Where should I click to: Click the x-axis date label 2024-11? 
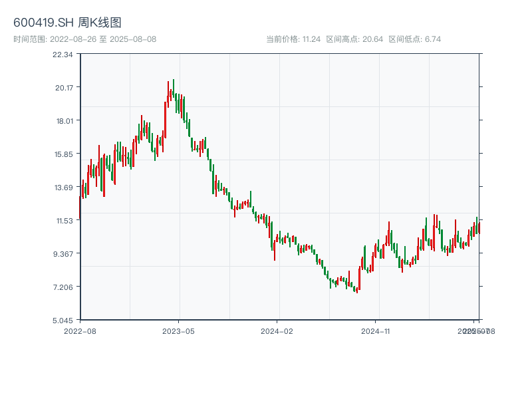click(x=375, y=331)
